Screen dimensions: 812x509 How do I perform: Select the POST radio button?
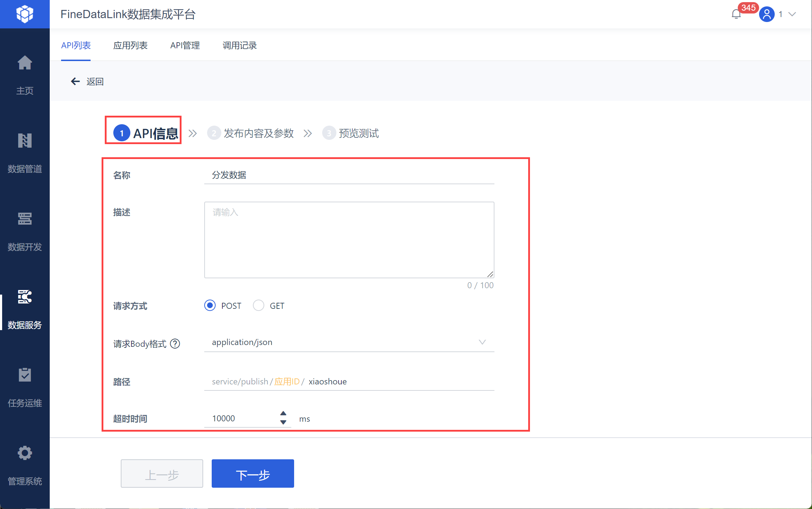pos(210,306)
